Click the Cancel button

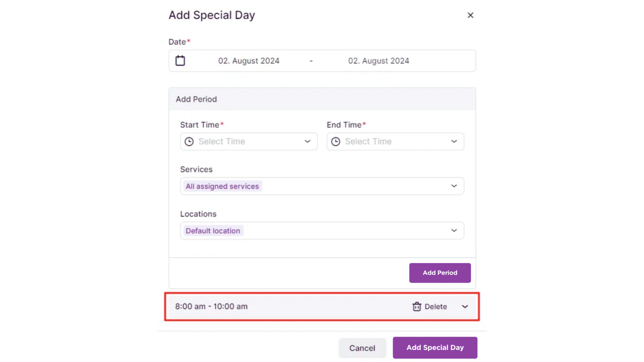362,348
